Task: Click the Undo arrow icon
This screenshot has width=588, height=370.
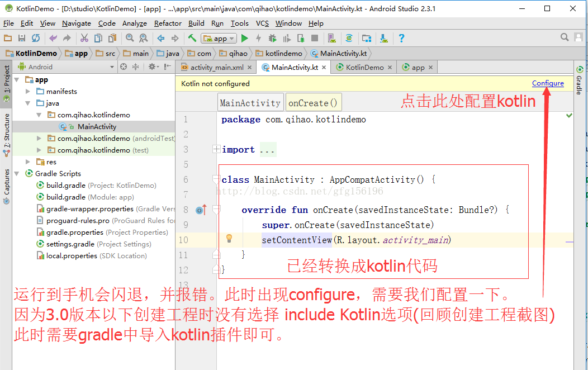Action: tap(53, 38)
